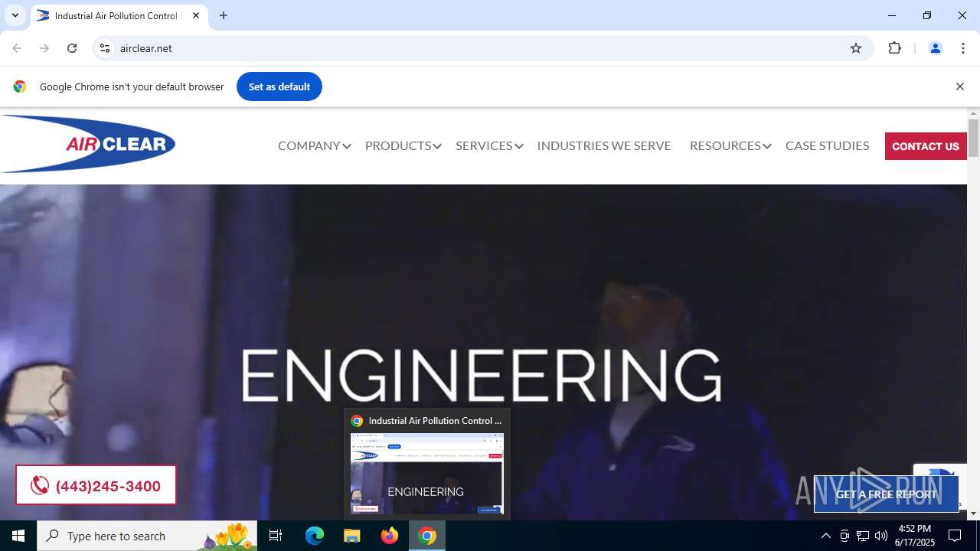
Task: Expand the PRODUCTS dropdown chevron
Action: pos(437,146)
